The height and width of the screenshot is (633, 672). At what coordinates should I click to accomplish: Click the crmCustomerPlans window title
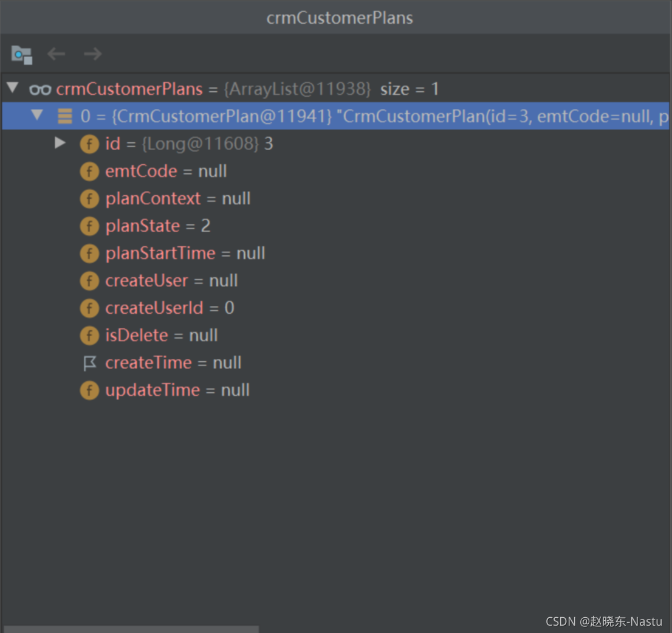tap(340, 18)
